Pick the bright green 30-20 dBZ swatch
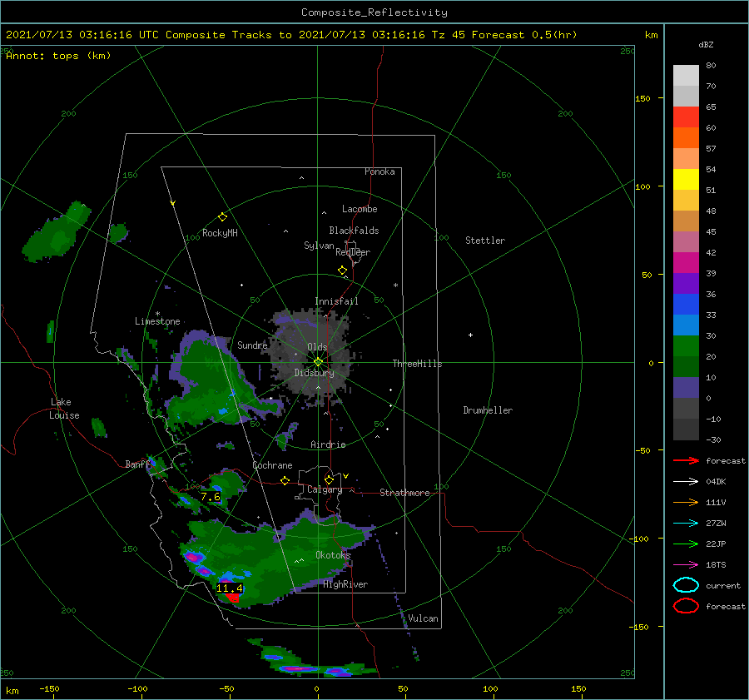 tap(686, 346)
